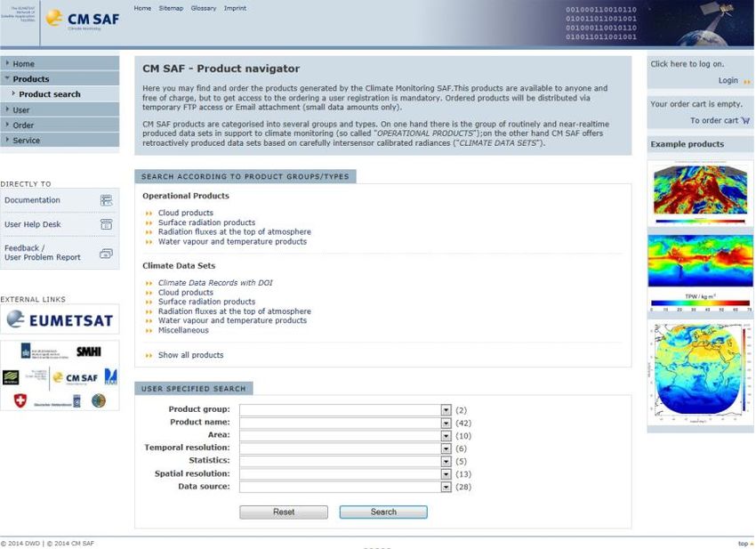This screenshot has width=756, height=549.
Task: Open Climate Data Sets Cloud products link
Action: [x=186, y=293]
